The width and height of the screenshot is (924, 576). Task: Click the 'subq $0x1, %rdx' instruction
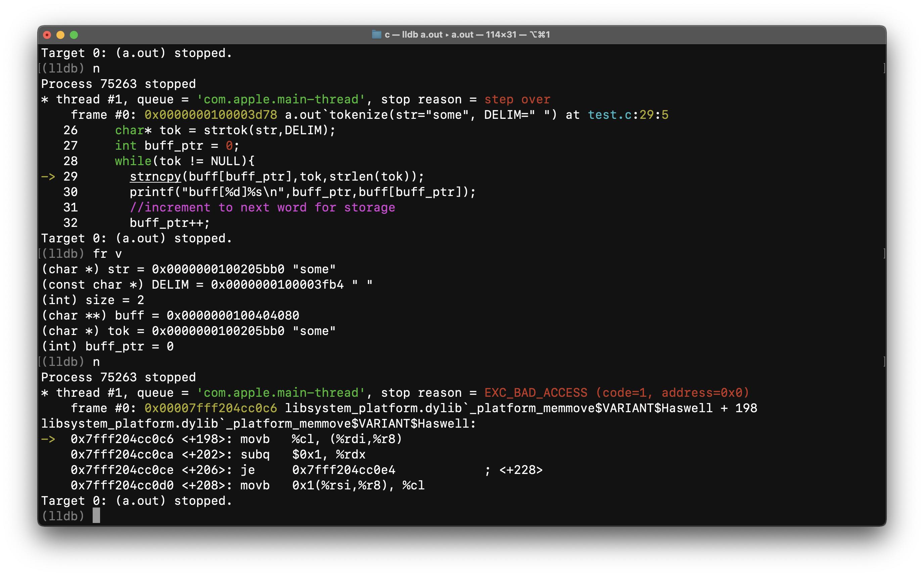pos(303,454)
